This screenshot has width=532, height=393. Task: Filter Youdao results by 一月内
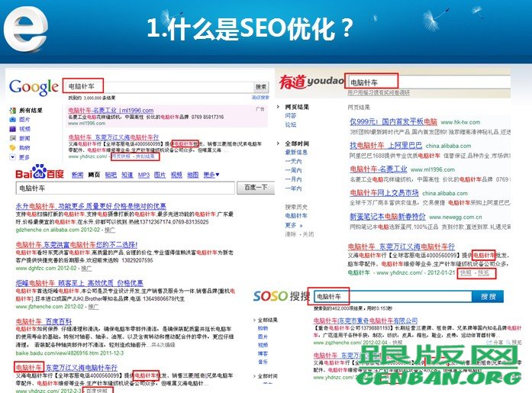click(293, 179)
